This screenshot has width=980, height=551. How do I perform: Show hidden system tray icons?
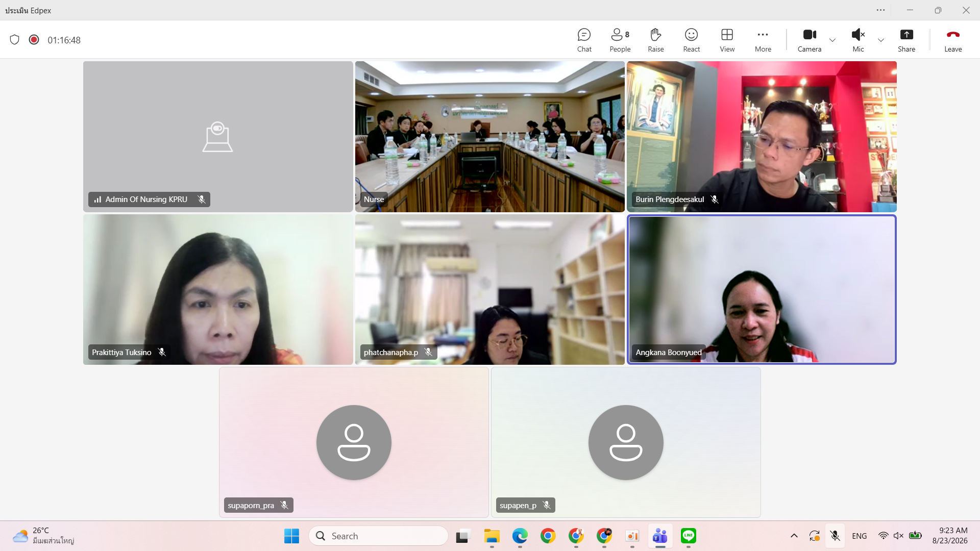pos(794,536)
